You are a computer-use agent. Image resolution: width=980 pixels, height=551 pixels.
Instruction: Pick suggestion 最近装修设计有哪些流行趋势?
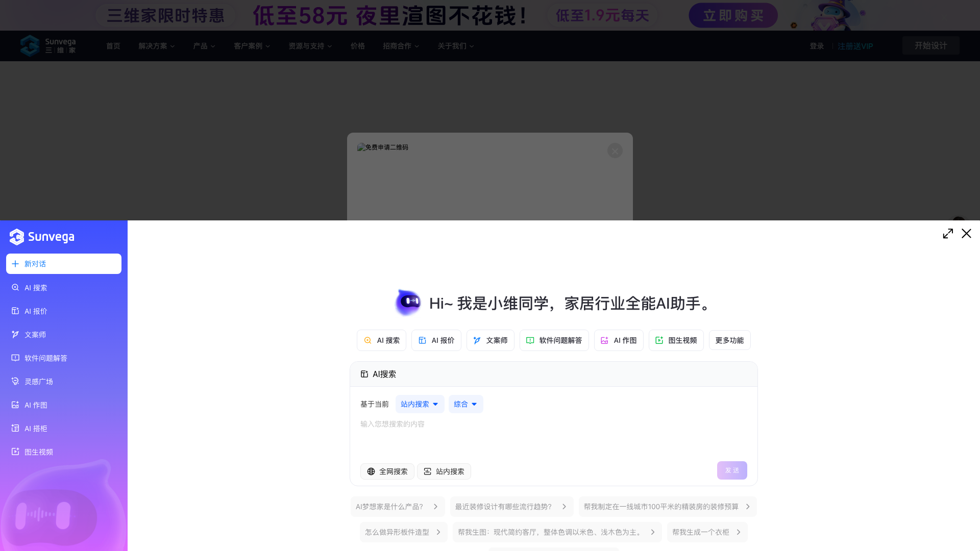click(511, 507)
